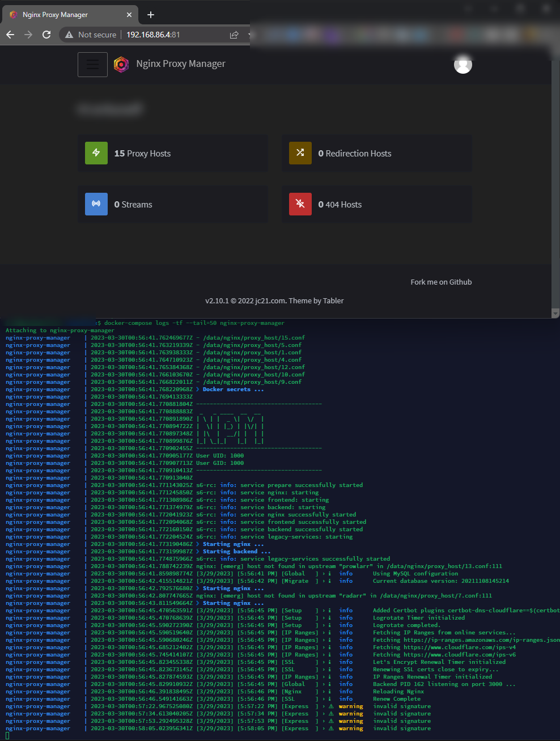Open the Tabler theme link
Viewport: 560px width, 741px height.
[334, 300]
